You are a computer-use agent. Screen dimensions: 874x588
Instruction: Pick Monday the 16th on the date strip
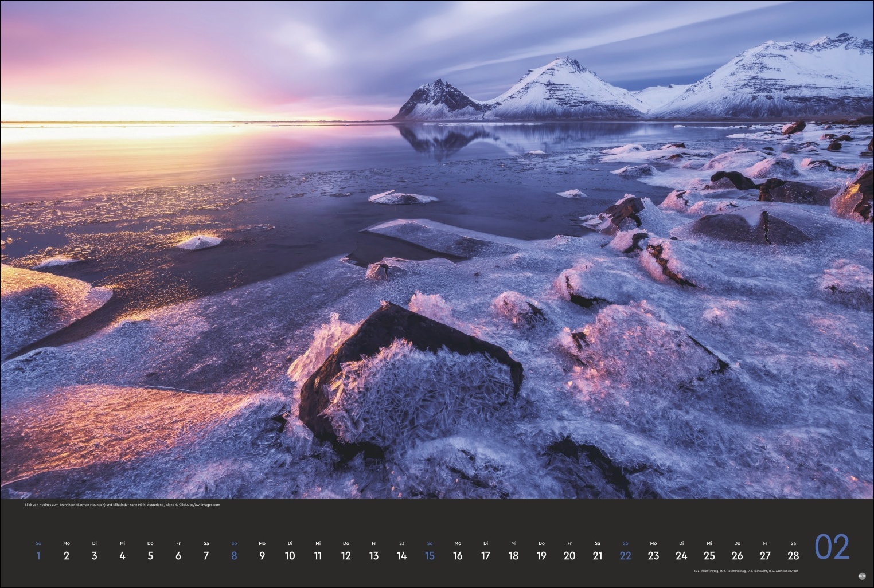point(458,555)
